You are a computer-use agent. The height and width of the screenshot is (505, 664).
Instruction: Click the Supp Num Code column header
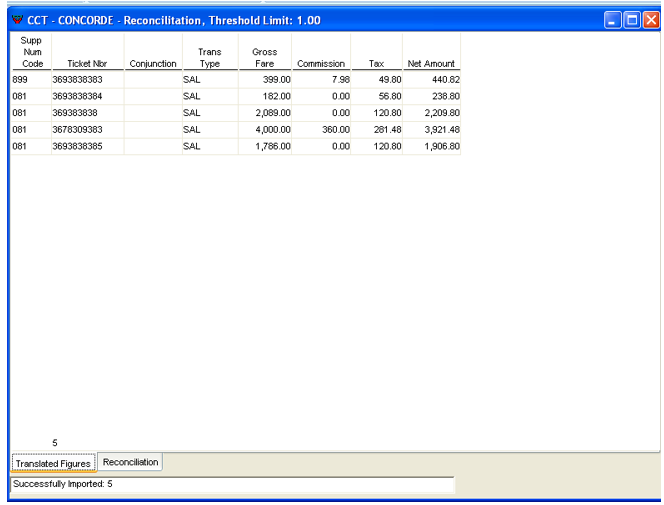[32, 52]
